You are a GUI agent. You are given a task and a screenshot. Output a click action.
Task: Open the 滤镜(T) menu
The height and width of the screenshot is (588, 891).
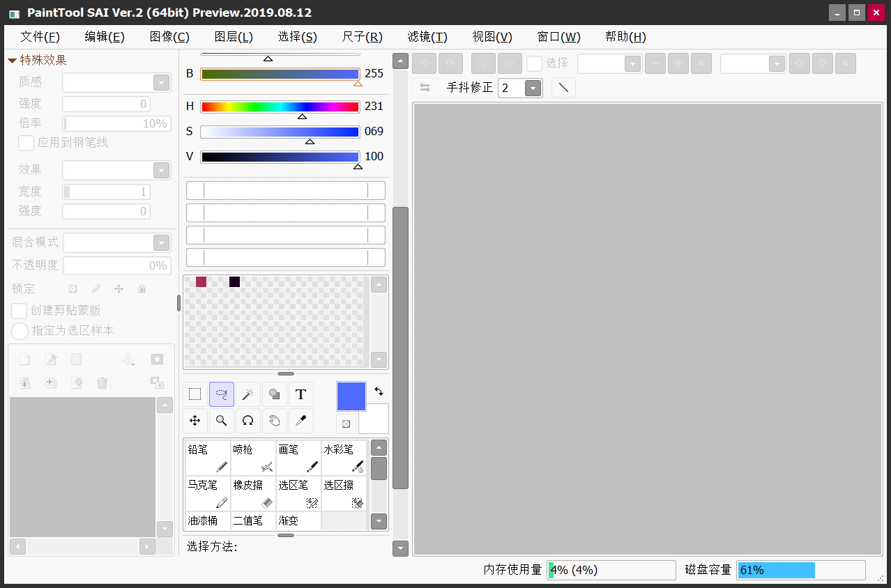[x=427, y=37]
